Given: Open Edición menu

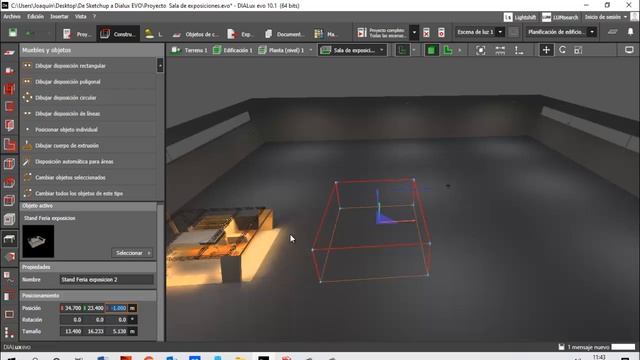Looking at the screenshot, I should pyautogui.click(x=36, y=16).
